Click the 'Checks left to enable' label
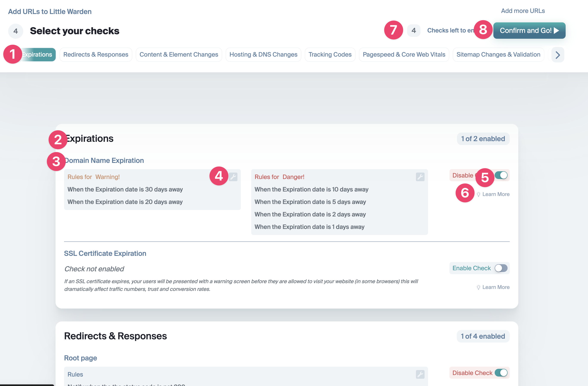Viewport: 588px width, 386px height. coord(451,30)
